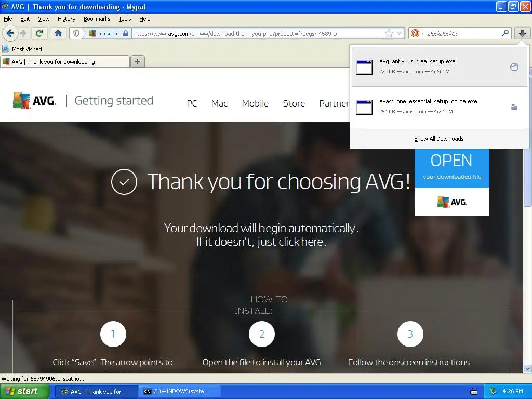
Task: Open the Bookmarks menu
Action: [97, 19]
